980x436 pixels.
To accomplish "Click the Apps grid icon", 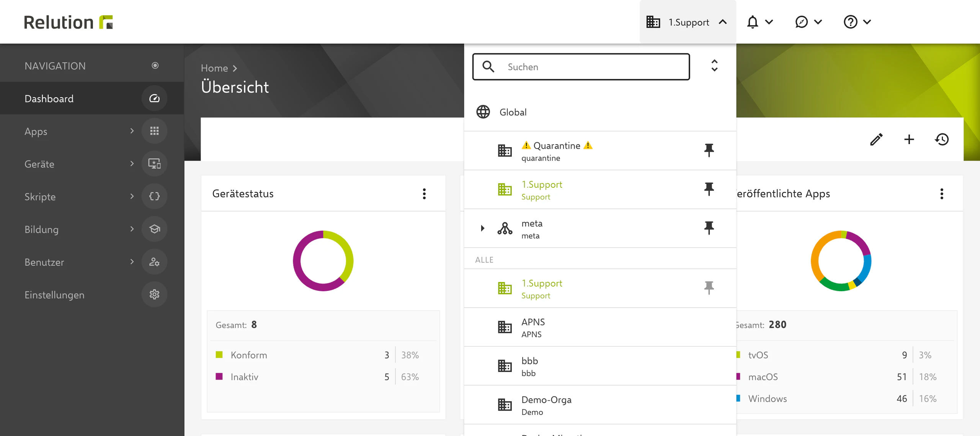I will click(154, 131).
